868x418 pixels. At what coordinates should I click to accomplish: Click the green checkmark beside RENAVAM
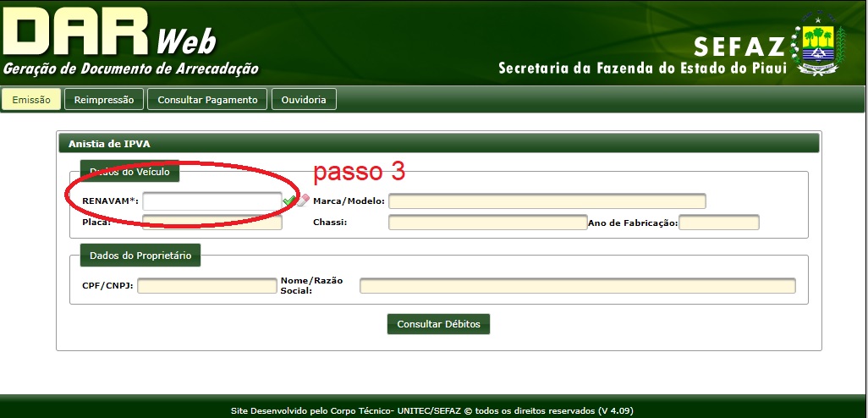pos(288,201)
